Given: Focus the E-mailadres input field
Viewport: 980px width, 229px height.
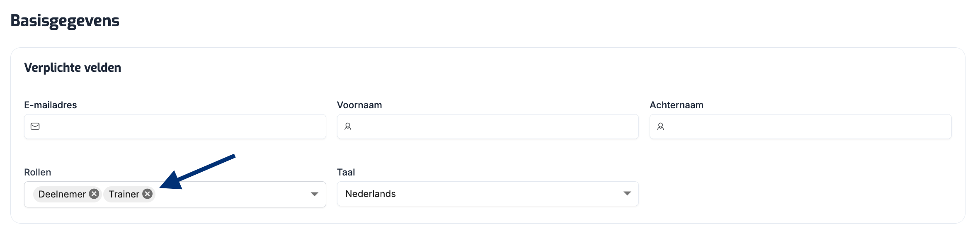Looking at the screenshot, I should point(182,127).
